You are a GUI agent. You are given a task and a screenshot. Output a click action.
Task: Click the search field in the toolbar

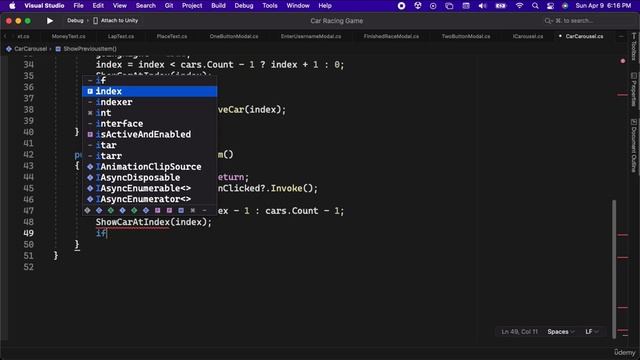[x=569, y=20]
